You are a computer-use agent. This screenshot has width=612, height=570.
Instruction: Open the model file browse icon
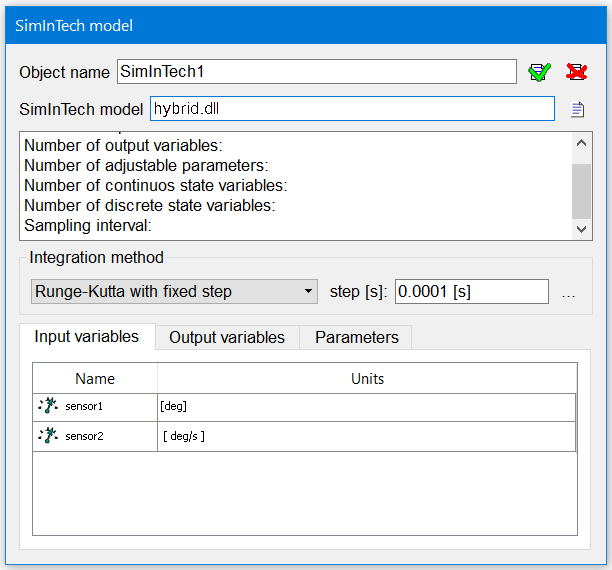point(577,109)
